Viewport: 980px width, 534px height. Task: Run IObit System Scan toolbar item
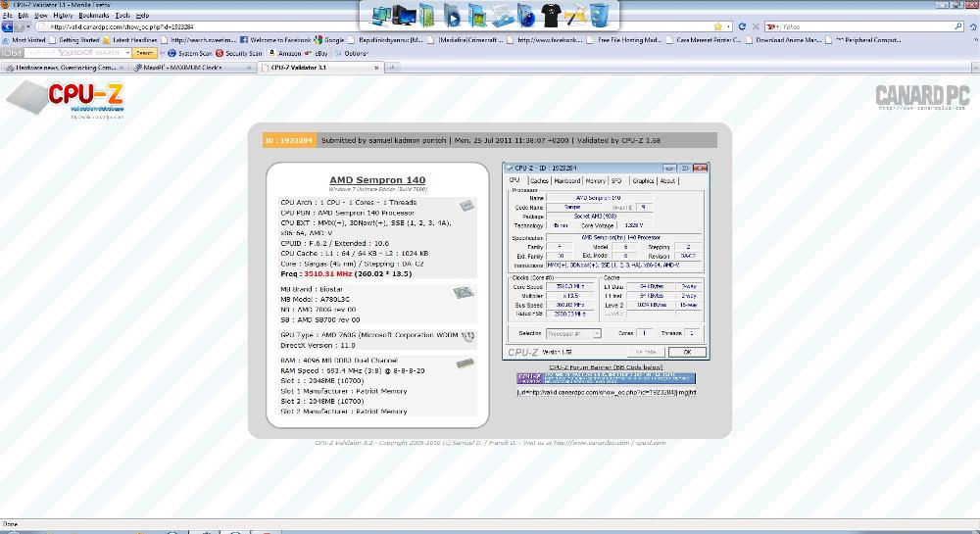coord(190,53)
